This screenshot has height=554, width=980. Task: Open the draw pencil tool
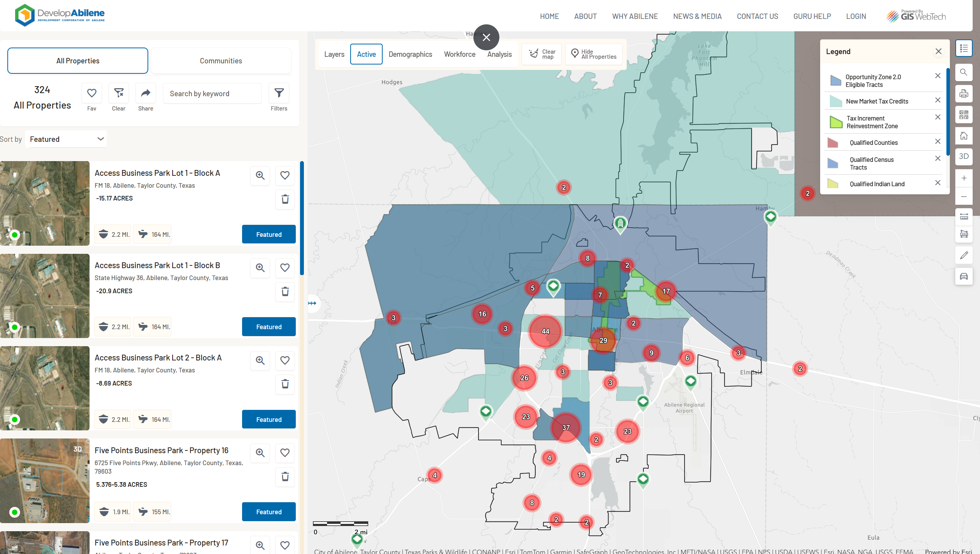[964, 255]
